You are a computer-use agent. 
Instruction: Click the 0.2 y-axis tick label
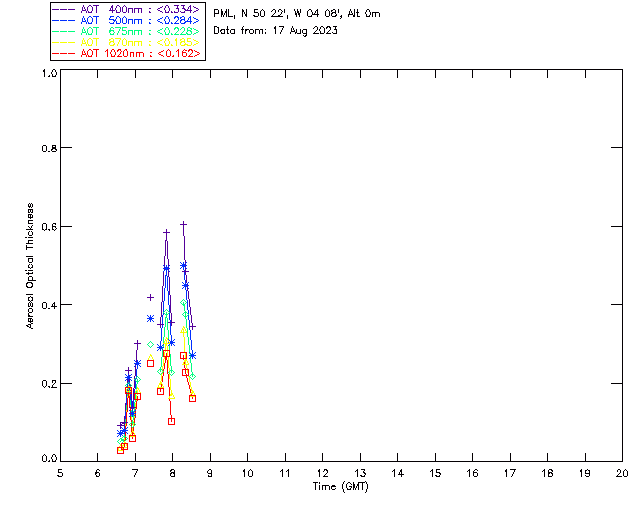(49, 384)
